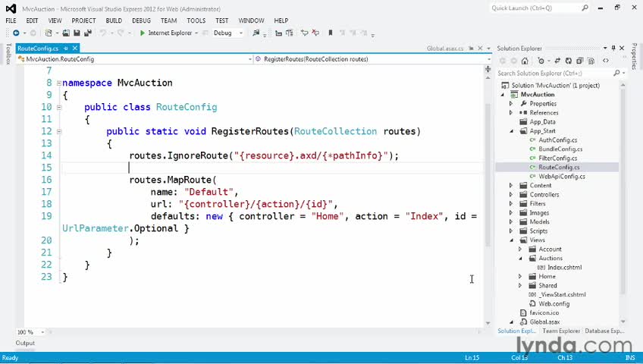Open the Toolbox side panel
Screen dimensions: 643x364
[8, 54]
